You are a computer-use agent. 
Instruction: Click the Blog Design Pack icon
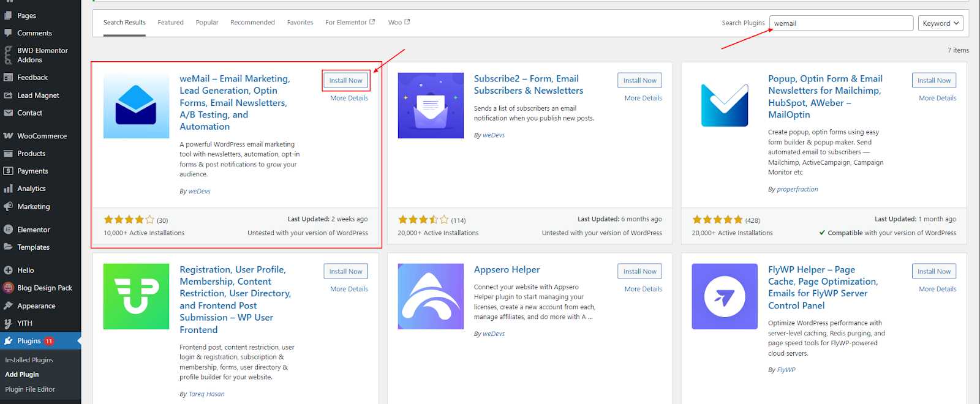click(x=8, y=288)
